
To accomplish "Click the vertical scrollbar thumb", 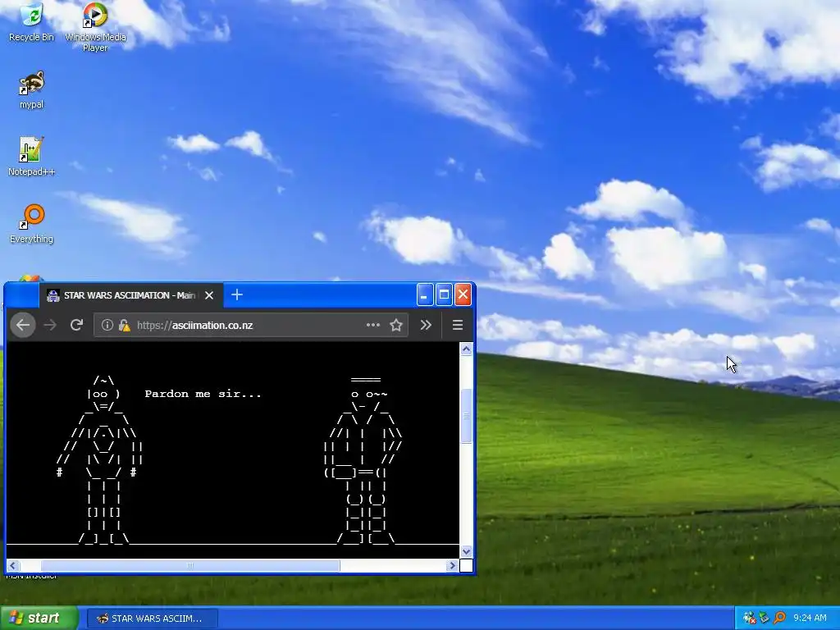I will (x=466, y=416).
